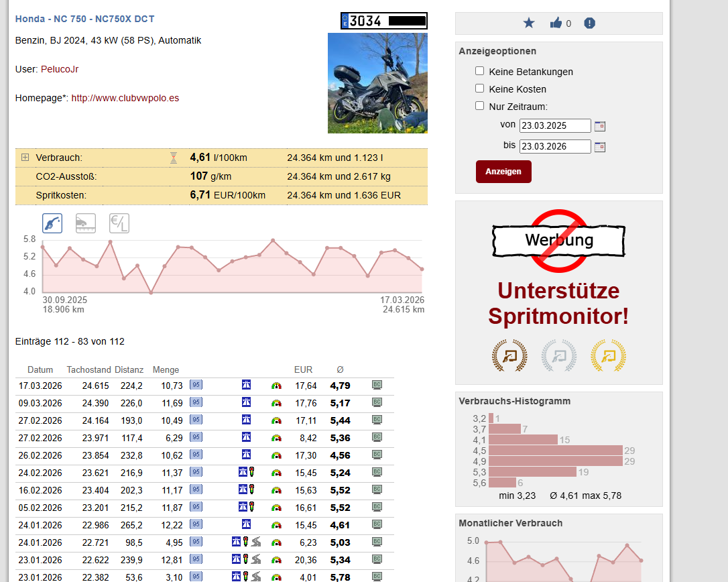Mark this vehicle as favorite with star
The width and height of the screenshot is (728, 582).
pos(529,23)
